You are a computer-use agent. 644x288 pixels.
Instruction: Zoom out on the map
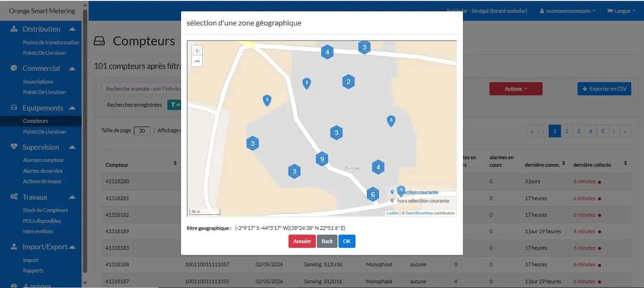pos(197,61)
